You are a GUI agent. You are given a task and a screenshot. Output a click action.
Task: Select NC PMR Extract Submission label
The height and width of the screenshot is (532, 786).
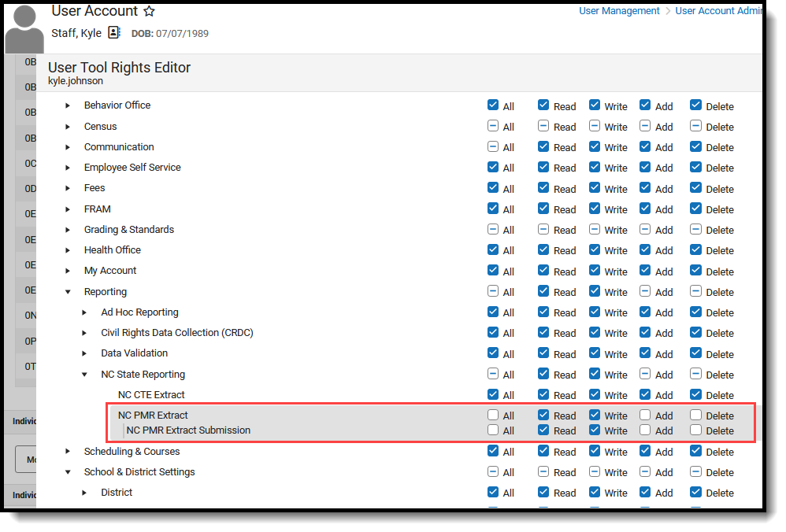click(x=188, y=430)
